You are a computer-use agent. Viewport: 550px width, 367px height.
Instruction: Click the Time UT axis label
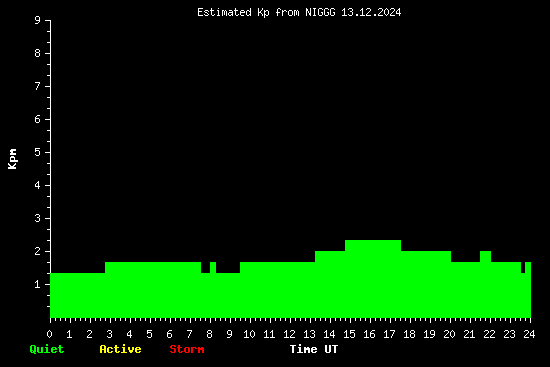314,349
